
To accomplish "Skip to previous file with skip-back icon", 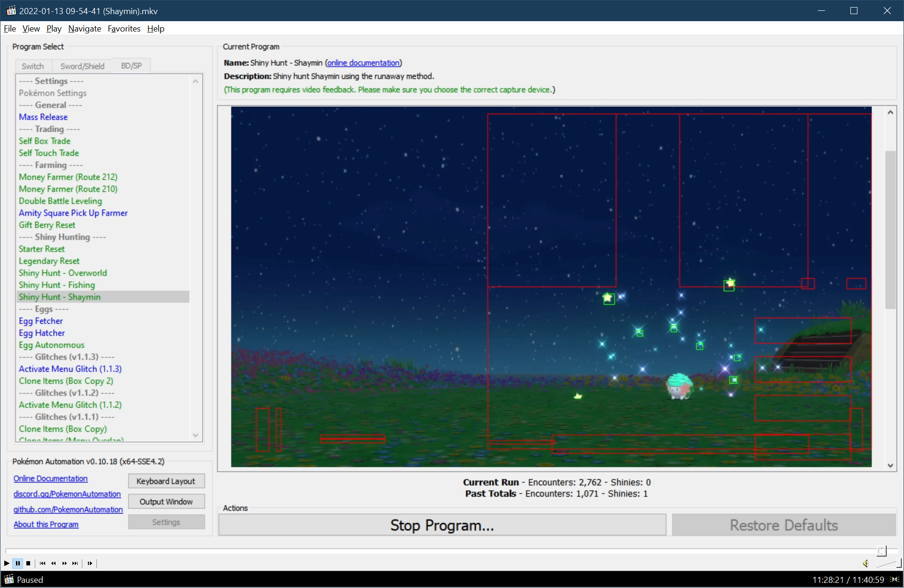I will pyautogui.click(x=43, y=563).
